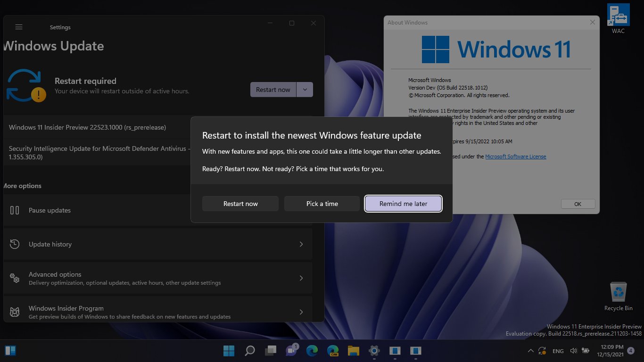Click the Windows Update page heading
Image resolution: width=644 pixels, height=362 pixels.
53,46
